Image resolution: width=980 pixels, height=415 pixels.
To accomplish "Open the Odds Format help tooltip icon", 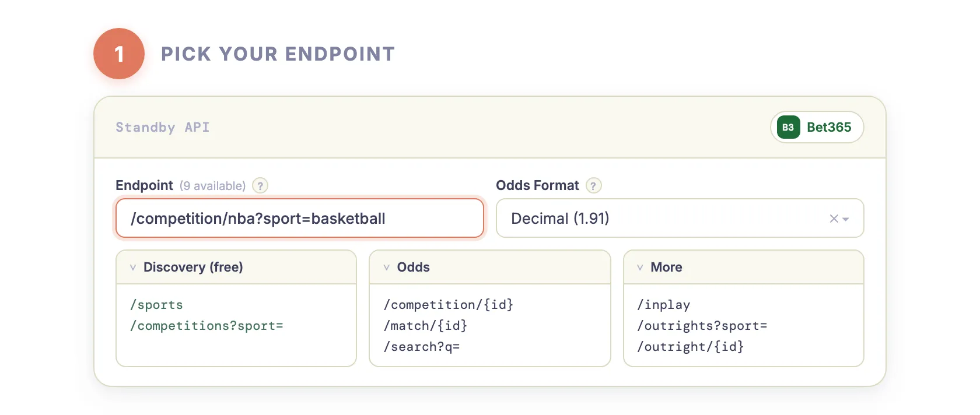I will pos(593,185).
